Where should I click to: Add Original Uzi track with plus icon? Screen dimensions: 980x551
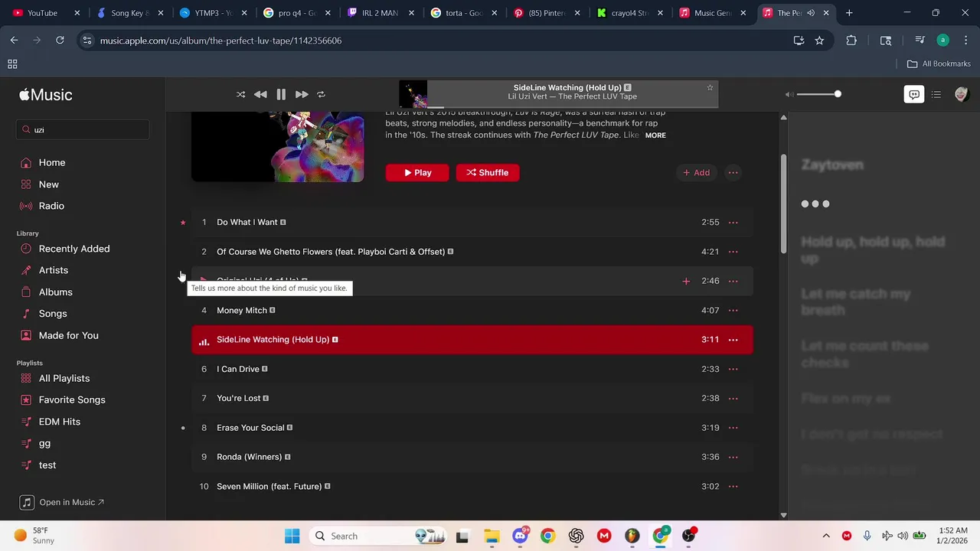(686, 281)
